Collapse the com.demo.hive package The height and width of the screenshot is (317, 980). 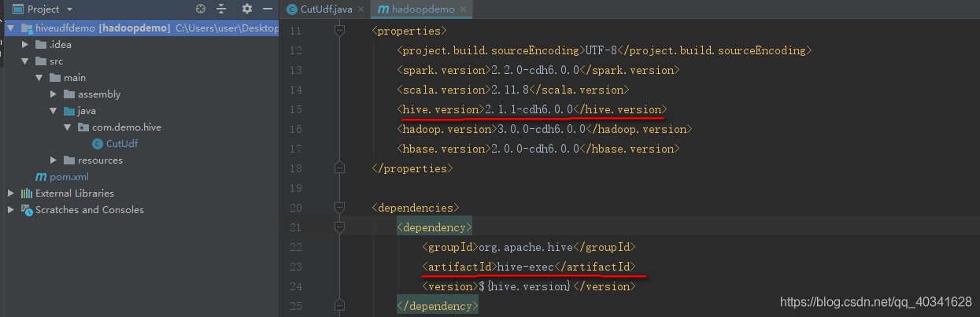coord(68,127)
